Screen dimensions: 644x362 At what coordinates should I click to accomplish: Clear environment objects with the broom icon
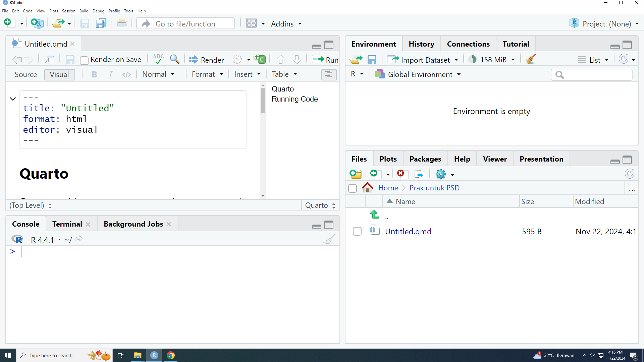(530, 59)
